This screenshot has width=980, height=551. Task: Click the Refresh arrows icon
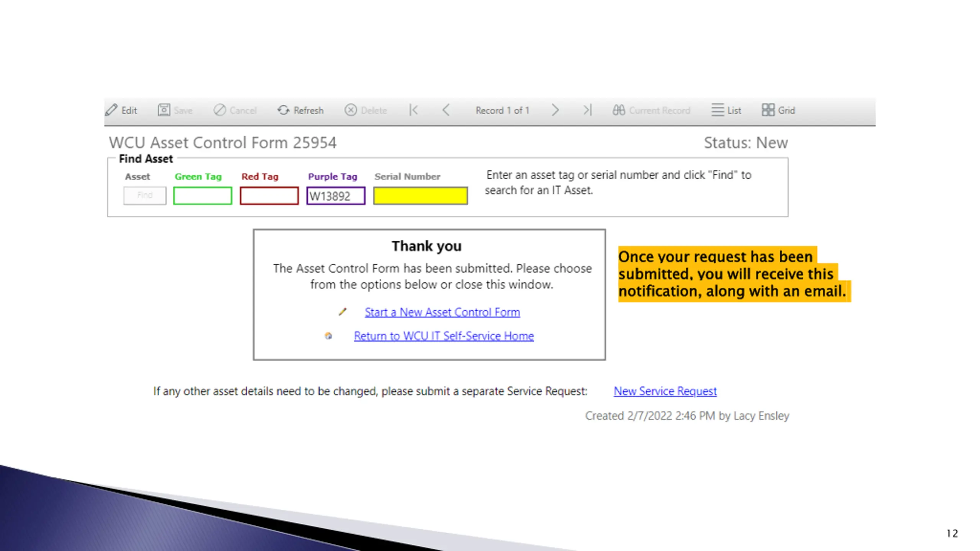[x=284, y=110]
